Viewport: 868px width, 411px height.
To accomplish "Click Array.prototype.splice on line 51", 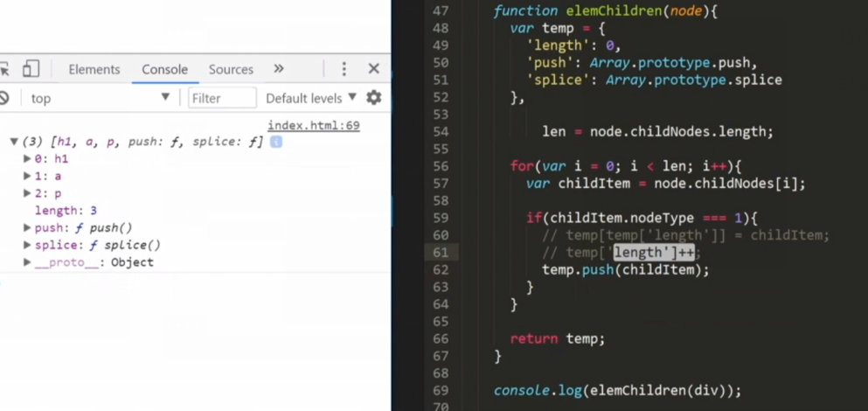I will point(694,80).
